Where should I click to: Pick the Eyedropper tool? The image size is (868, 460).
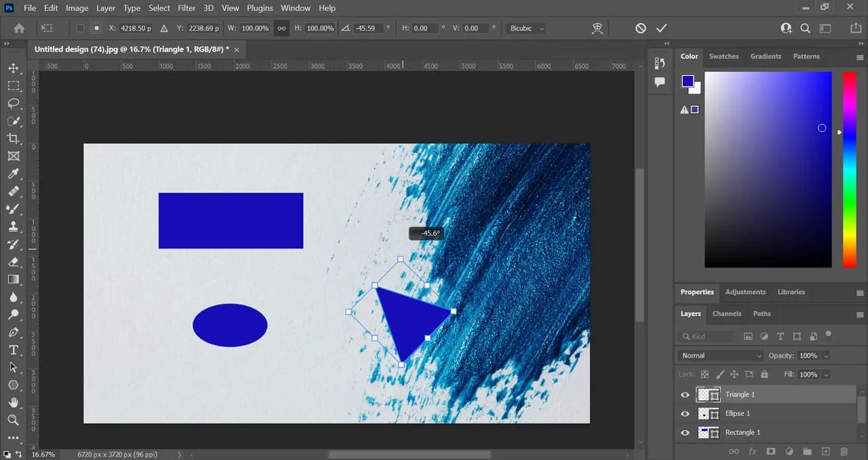(13, 173)
